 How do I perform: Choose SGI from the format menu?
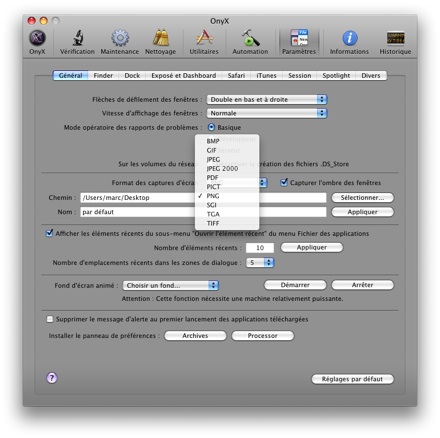tap(227, 205)
